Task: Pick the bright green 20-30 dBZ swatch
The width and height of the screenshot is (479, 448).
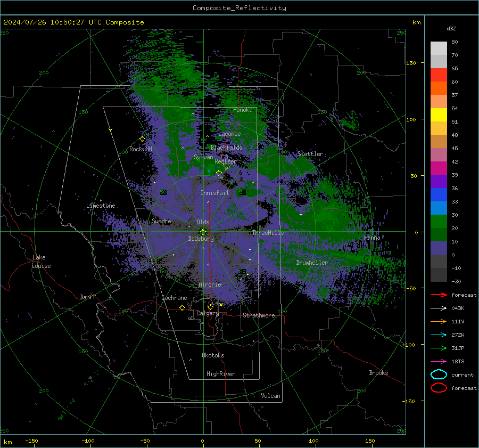Action: 439,222
